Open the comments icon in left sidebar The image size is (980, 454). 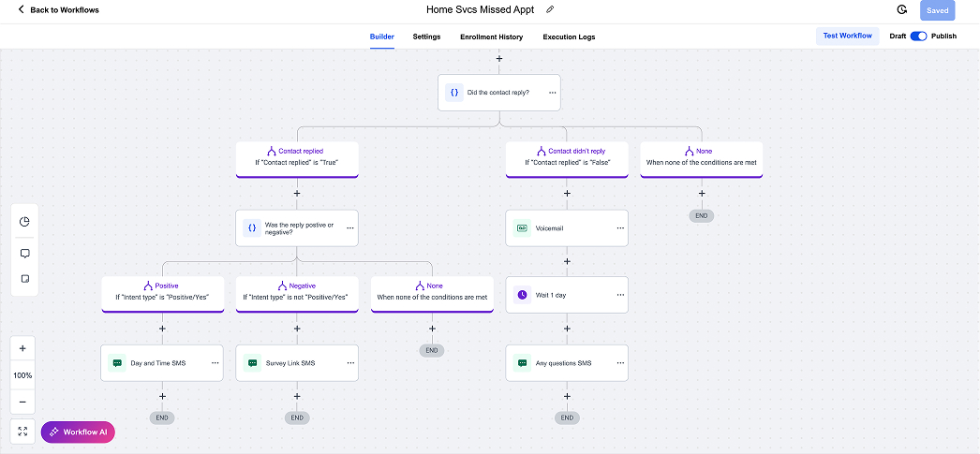pos(24,253)
